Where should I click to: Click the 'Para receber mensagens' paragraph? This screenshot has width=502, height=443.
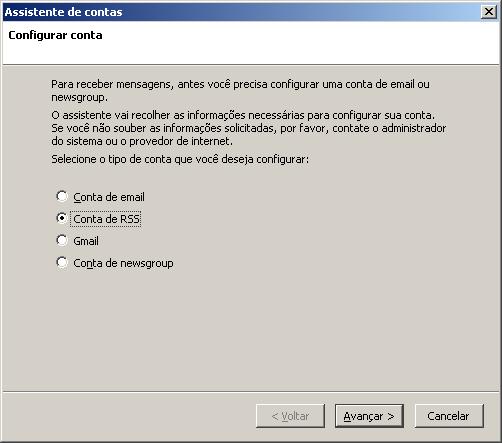[240, 91]
